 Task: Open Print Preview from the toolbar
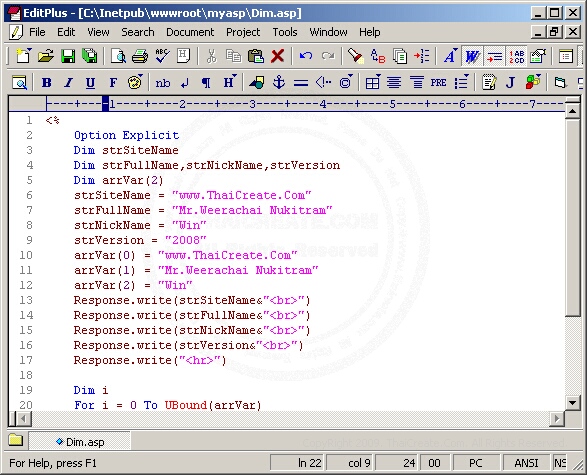(118, 57)
